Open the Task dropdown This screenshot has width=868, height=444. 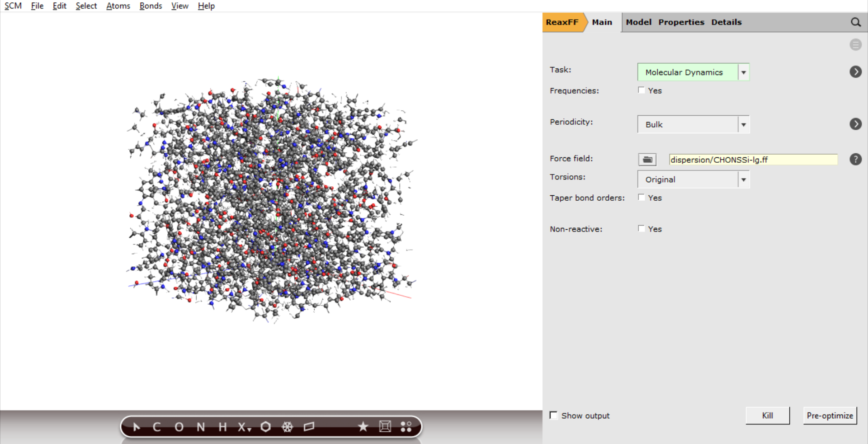coord(744,72)
